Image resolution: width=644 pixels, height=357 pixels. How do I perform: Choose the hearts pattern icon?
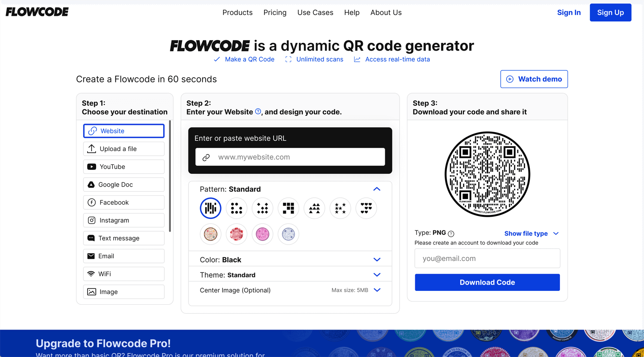pyautogui.click(x=366, y=208)
